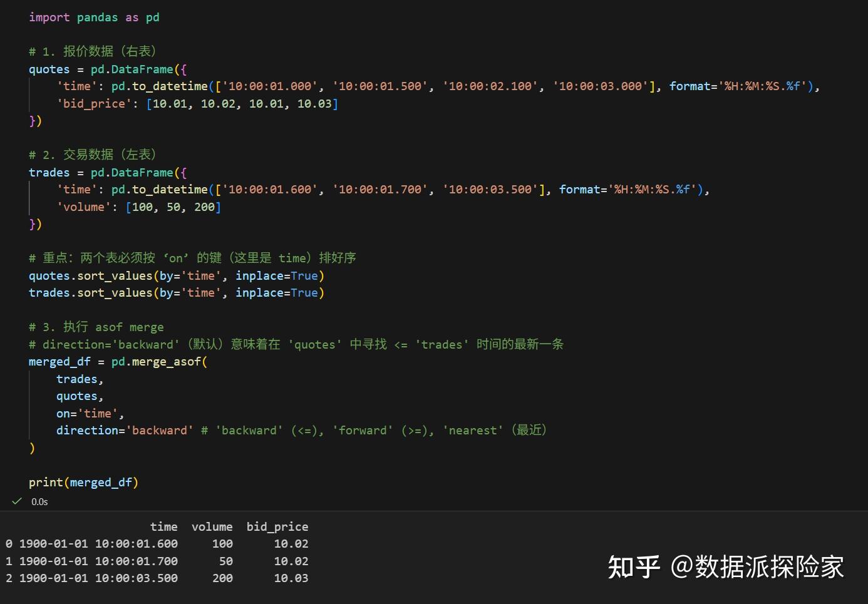This screenshot has width=868, height=604.
Task: Click the on='time' argument
Action: pyautogui.click(x=90, y=414)
